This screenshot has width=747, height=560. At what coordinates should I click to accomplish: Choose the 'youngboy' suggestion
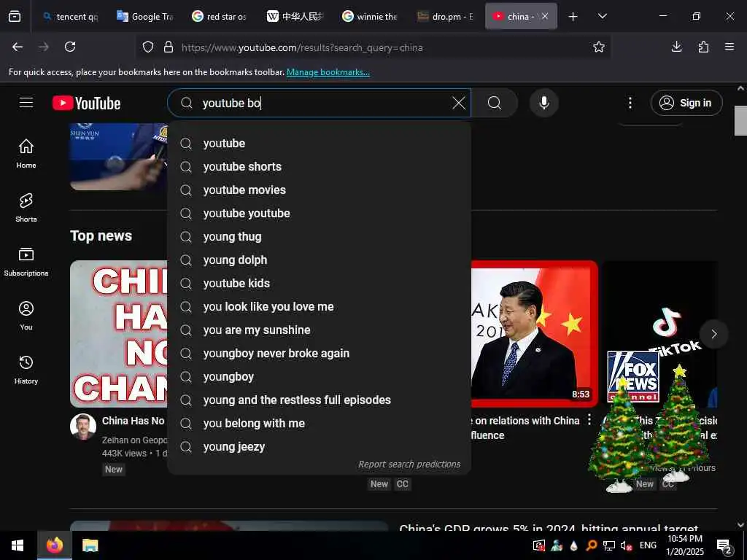[x=320, y=377]
